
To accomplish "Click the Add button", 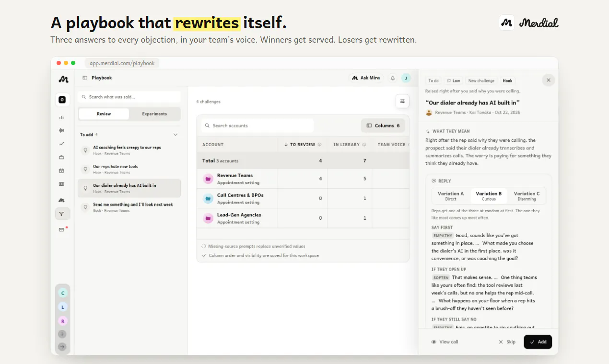I will click(x=538, y=342).
